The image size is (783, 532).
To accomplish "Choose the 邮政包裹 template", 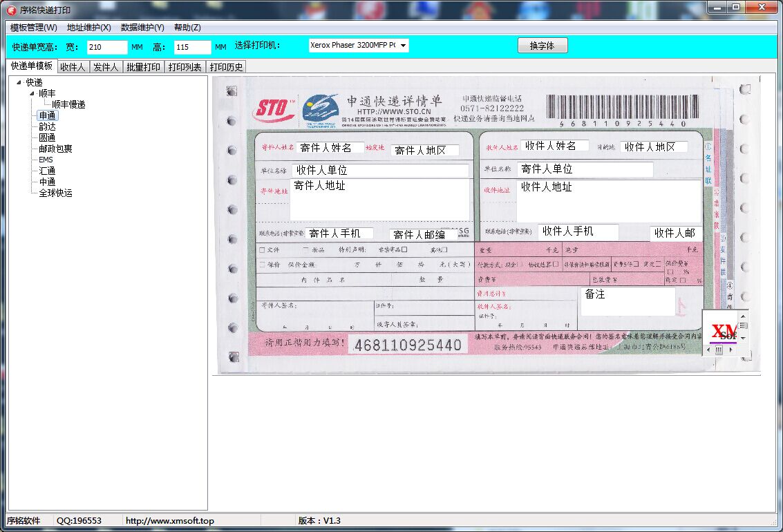I will coord(56,149).
